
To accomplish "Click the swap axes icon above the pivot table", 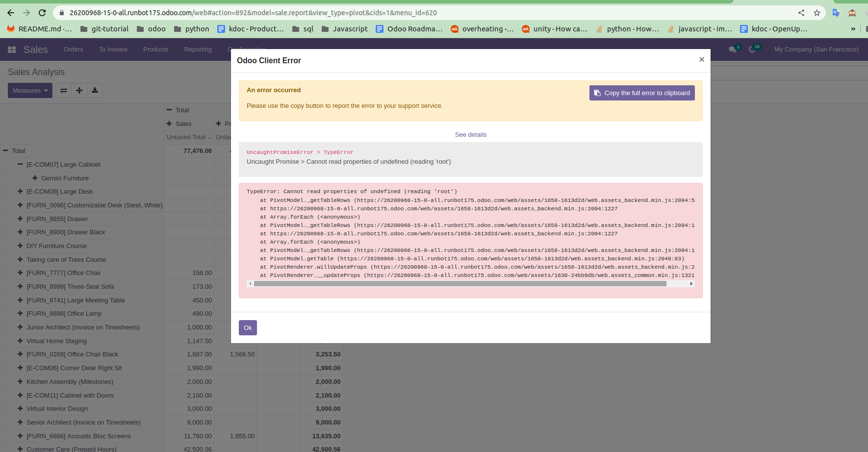I will pyautogui.click(x=63, y=90).
